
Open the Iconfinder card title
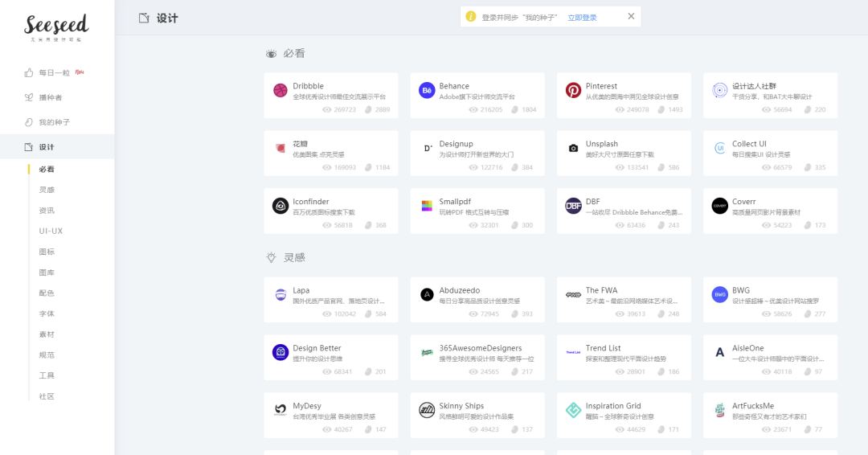310,202
